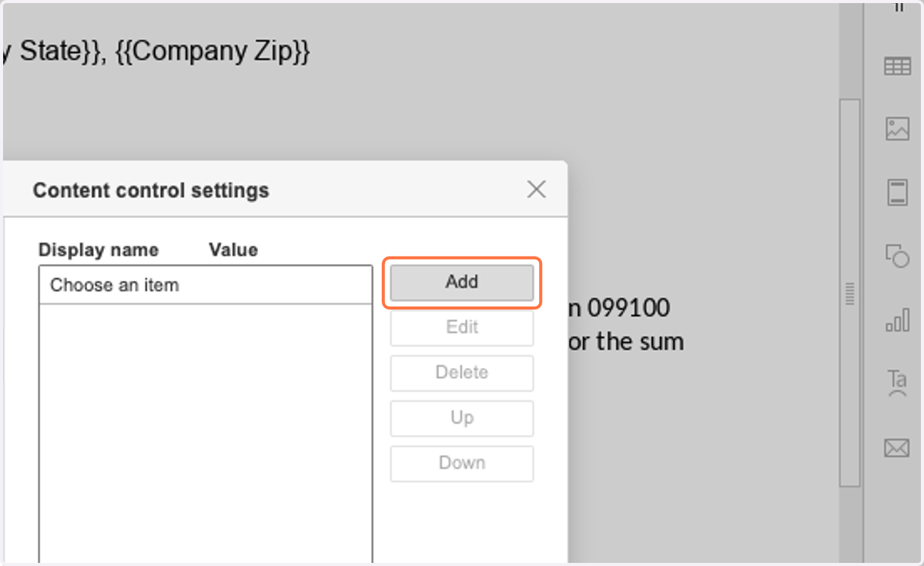Click the empty area of the items list

pyautogui.click(x=206, y=431)
